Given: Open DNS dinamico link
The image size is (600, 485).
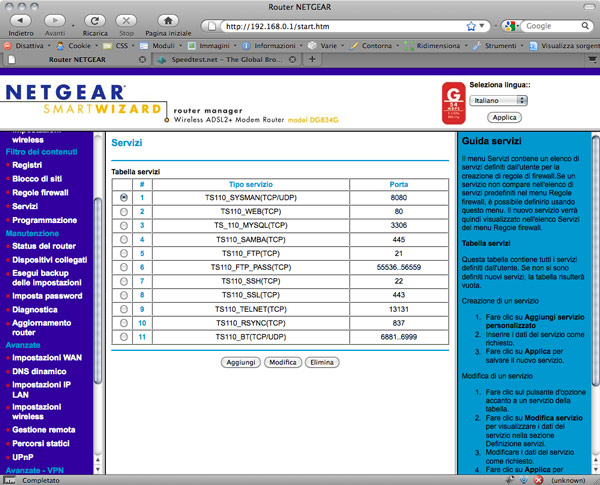Looking at the screenshot, I should tap(39, 372).
